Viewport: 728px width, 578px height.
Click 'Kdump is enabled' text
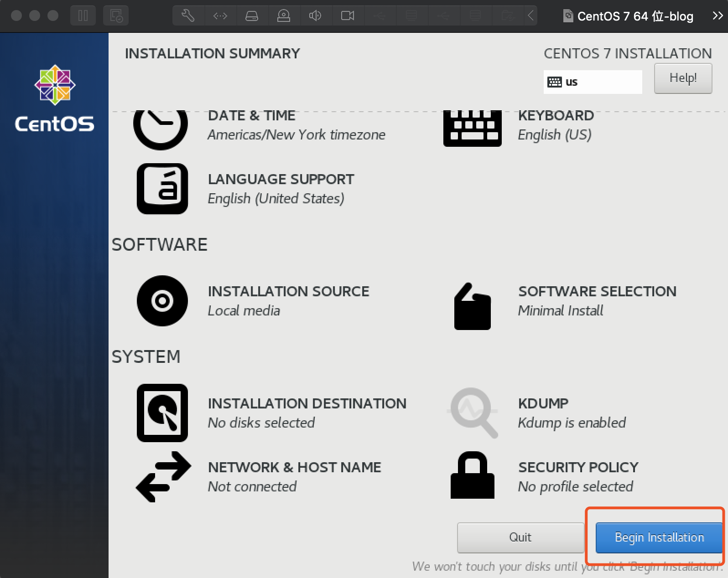click(572, 423)
